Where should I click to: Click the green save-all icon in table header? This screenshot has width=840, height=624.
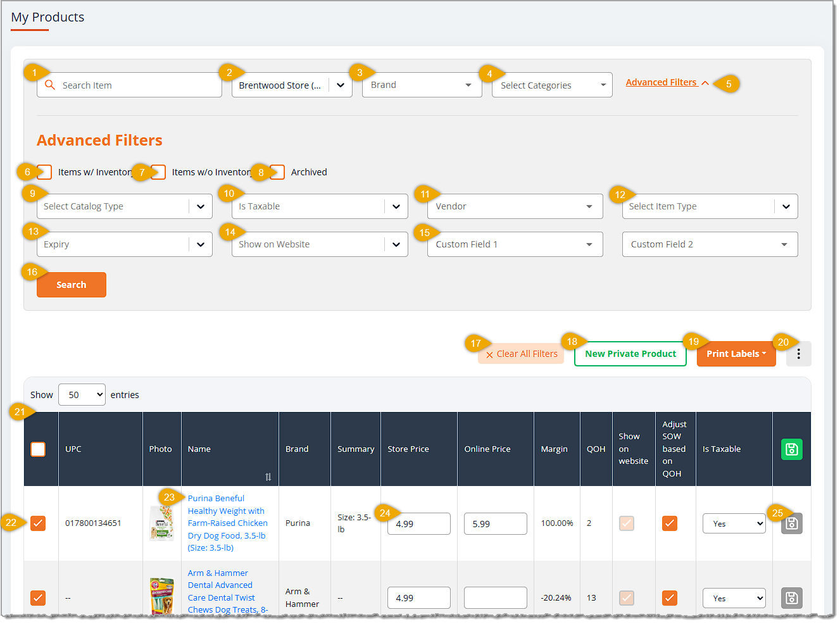click(x=791, y=449)
